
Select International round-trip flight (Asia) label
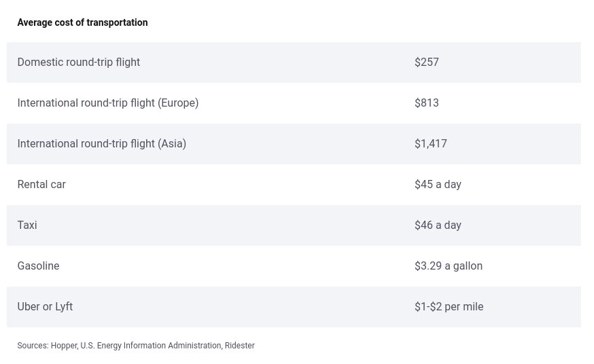pos(102,144)
